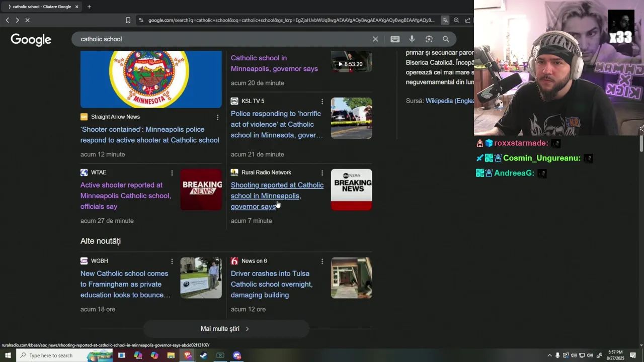Open the News on 6 damaged building thumbnail
The height and width of the screenshot is (362, 644).
pos(351,278)
